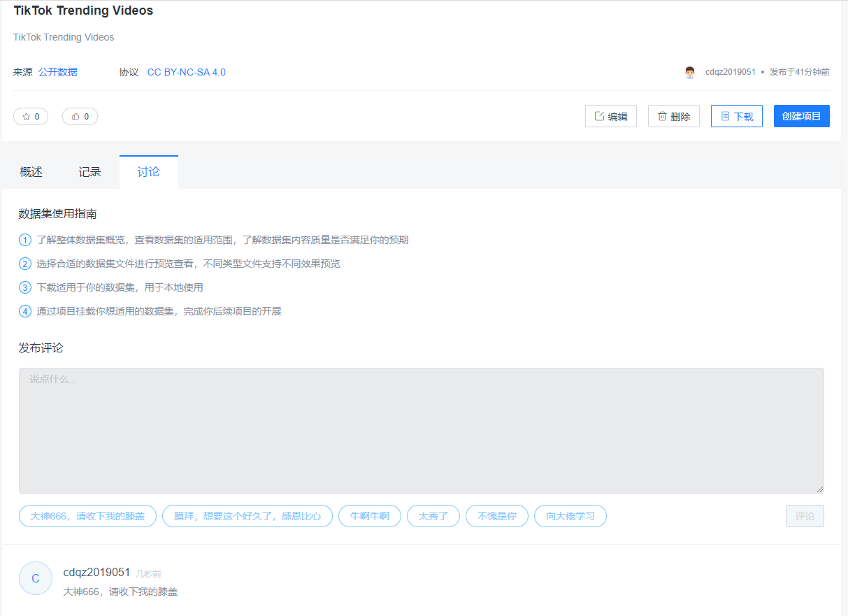Click the TikTok Trending Videos bold title
The image size is (848, 616).
point(83,10)
